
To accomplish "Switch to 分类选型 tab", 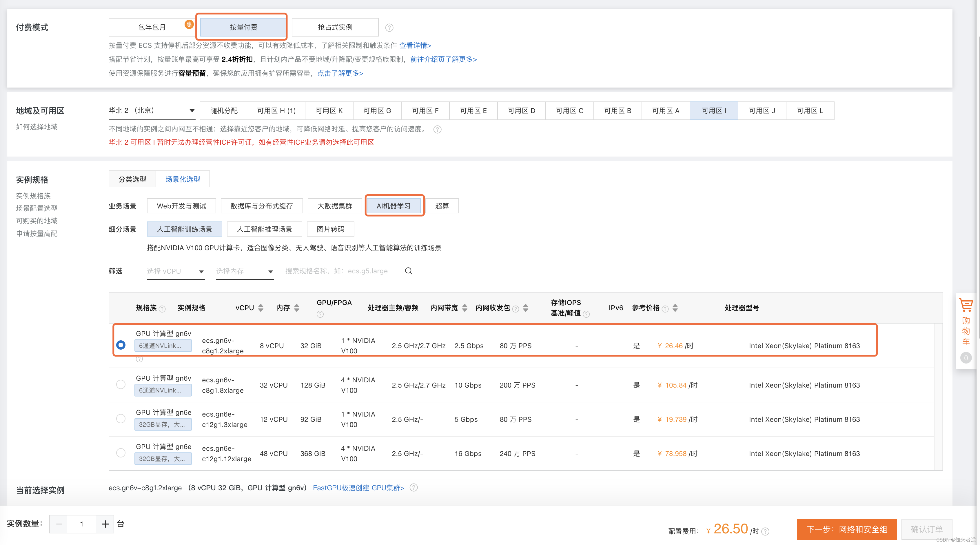I will click(x=132, y=179).
